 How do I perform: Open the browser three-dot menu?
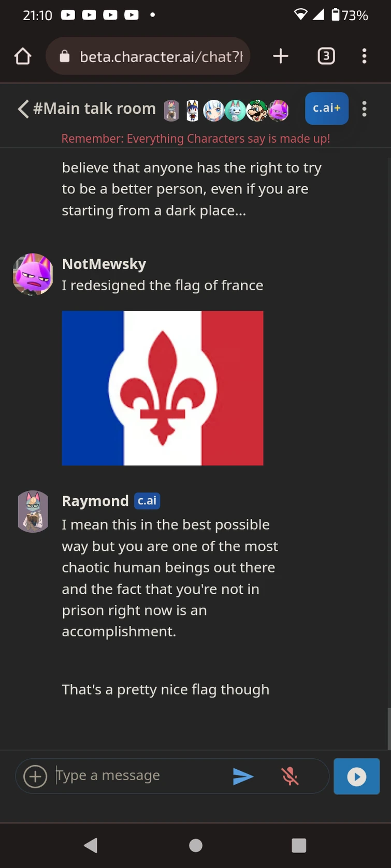click(x=364, y=56)
